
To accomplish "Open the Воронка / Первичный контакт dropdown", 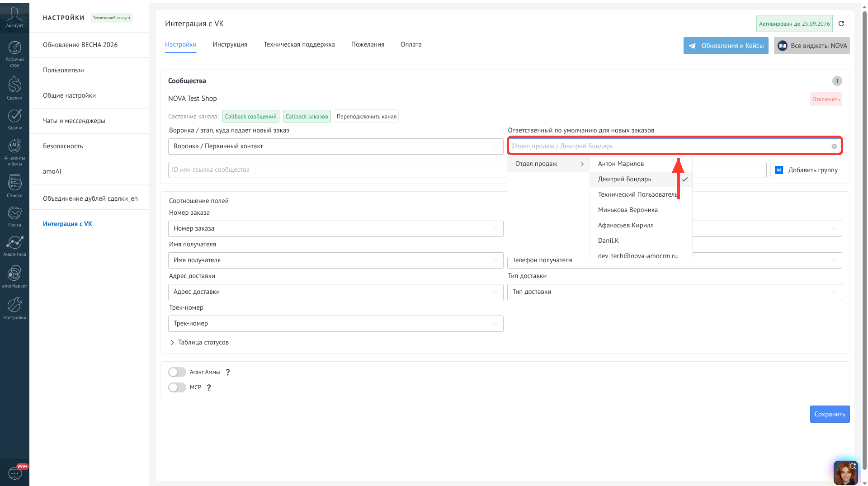I will tap(336, 146).
